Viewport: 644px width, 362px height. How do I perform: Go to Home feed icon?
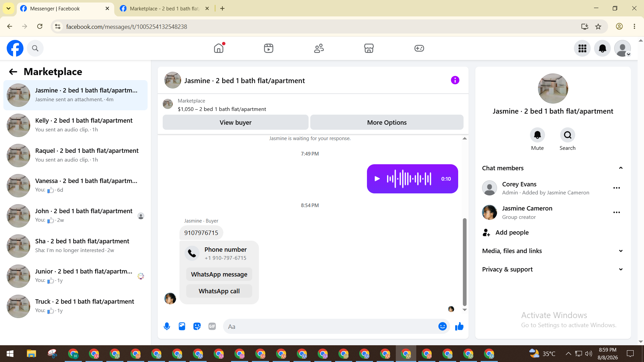(219, 48)
